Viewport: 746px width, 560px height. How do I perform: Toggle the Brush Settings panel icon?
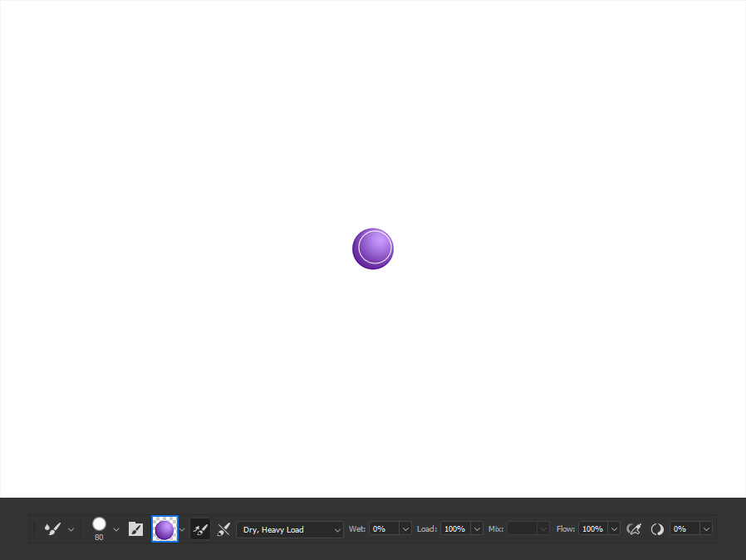(135, 529)
